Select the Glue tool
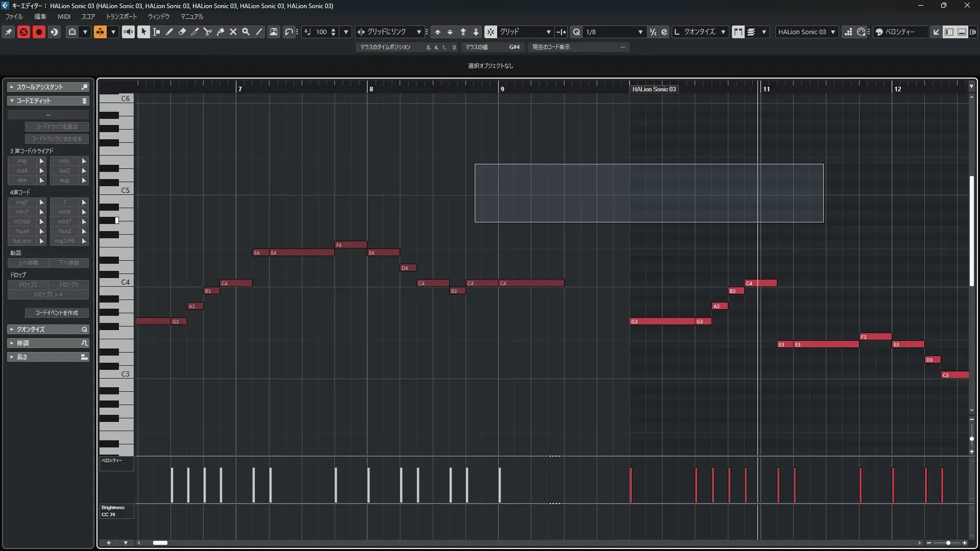 point(220,32)
